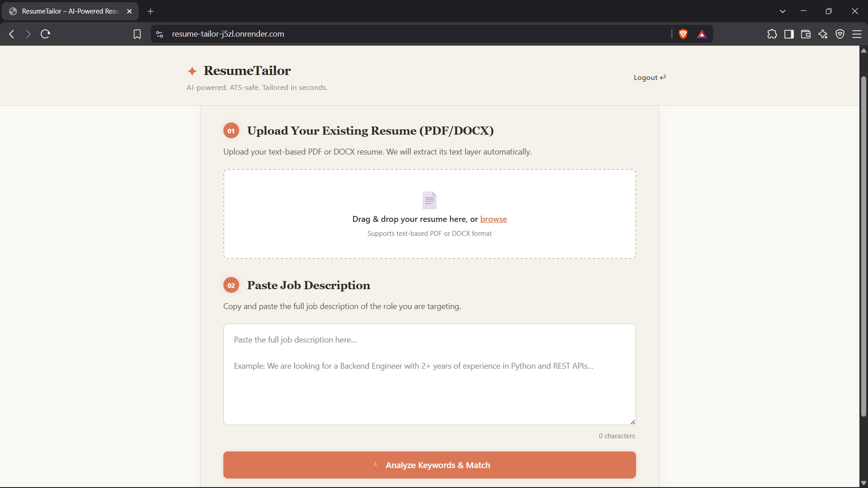Viewport: 868px width, 488px height.
Task: Open Leo AI sparkle icon
Action: point(823,34)
